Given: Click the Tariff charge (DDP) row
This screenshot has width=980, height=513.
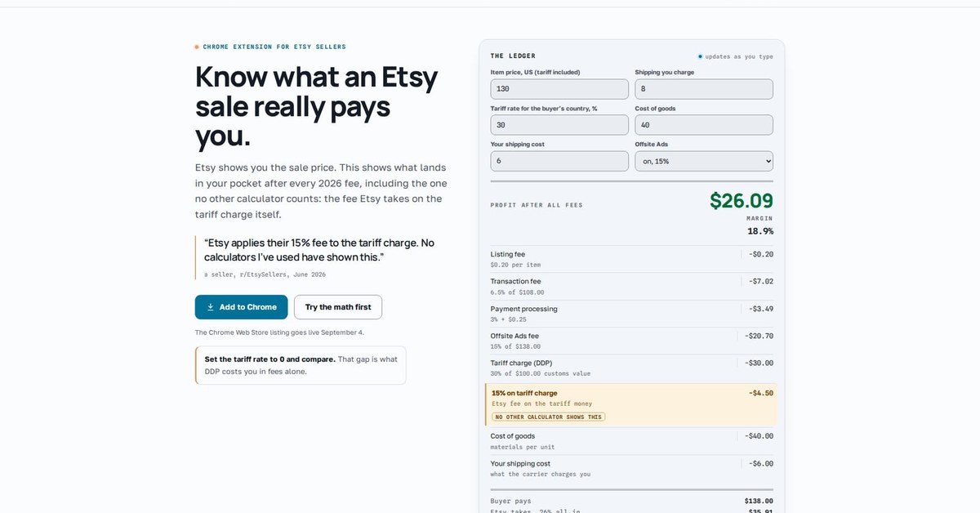Looking at the screenshot, I should (632, 368).
